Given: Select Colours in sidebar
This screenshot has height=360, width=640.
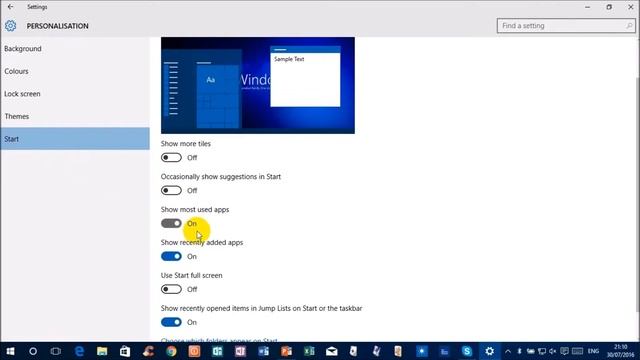Looking at the screenshot, I should tap(75, 71).
